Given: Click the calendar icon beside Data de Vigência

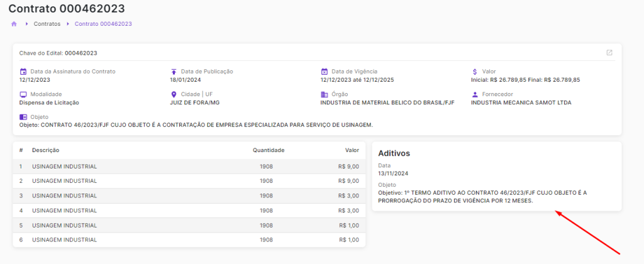Looking at the screenshot, I should coord(325,72).
